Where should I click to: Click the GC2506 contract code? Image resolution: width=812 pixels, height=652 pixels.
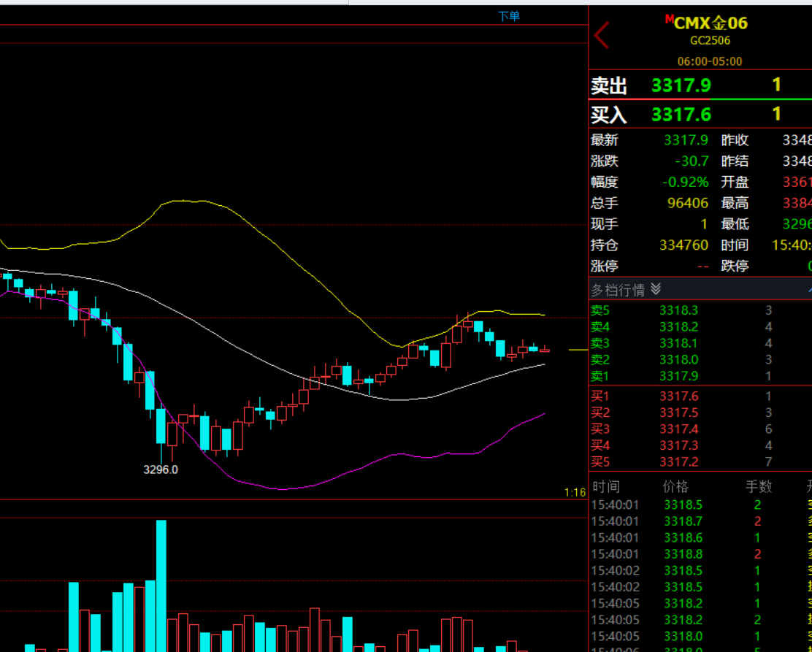[x=710, y=40]
